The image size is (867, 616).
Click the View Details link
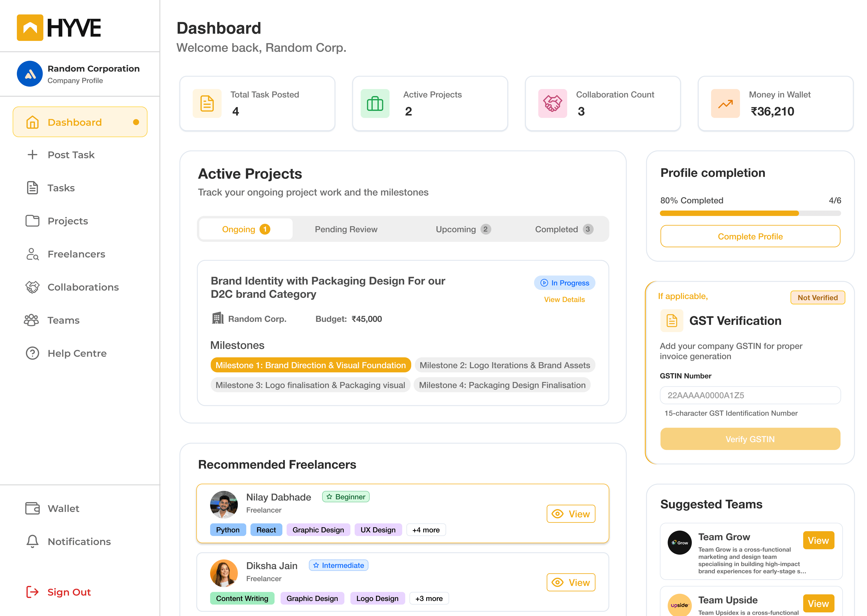point(564,299)
